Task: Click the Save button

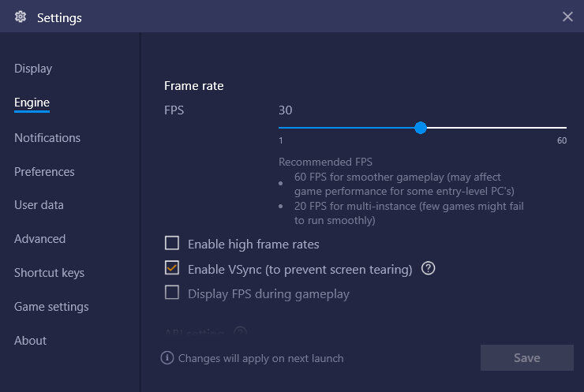Action: (526, 358)
